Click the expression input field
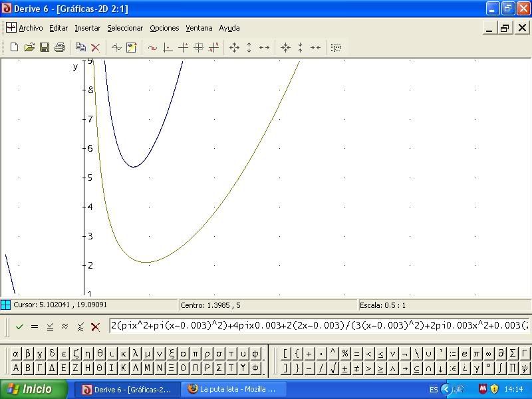Screen dimensions: 532x399 click(x=319, y=326)
